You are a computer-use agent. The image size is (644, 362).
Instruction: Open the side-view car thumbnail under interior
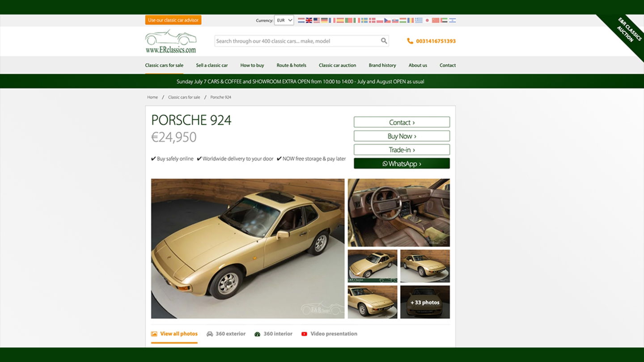tap(425, 266)
